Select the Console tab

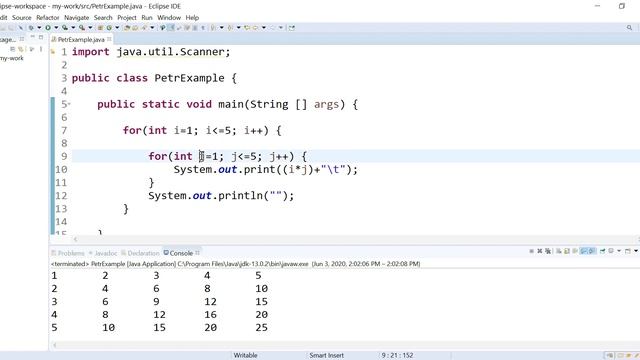coord(178,253)
